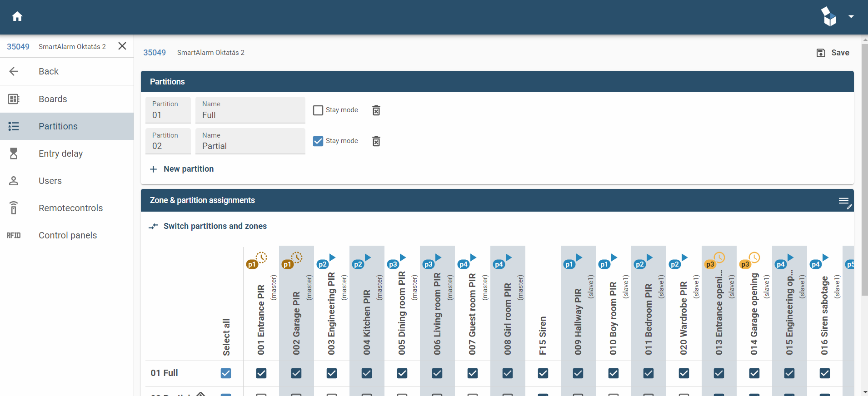Click the p1 delay icon above 002 Garage PIR
Image resolution: width=868 pixels, height=396 pixels.
coord(292,260)
